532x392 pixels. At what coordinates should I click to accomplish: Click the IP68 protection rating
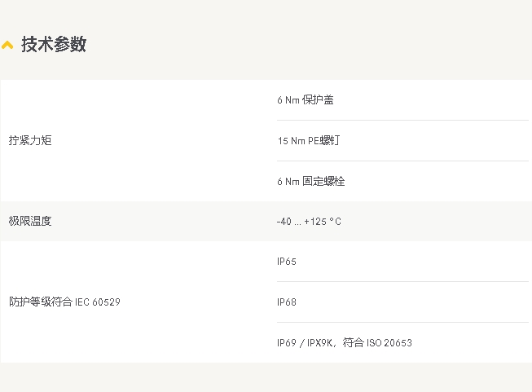(287, 302)
